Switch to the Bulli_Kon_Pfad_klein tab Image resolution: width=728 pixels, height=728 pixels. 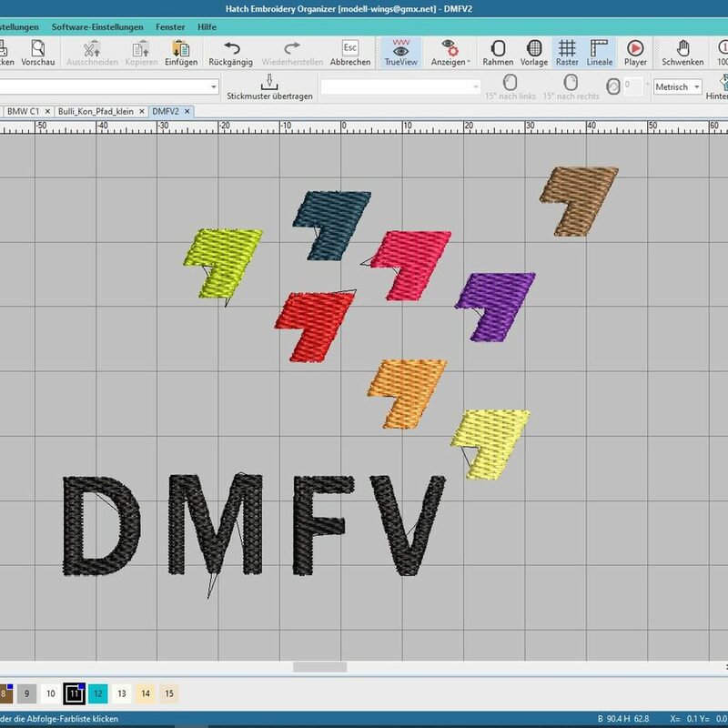pos(96,111)
